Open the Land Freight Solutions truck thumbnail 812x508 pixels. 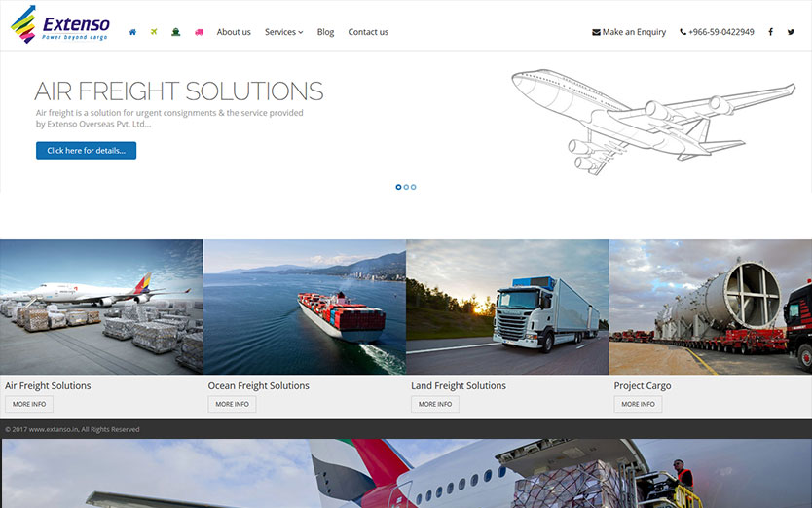click(x=507, y=307)
